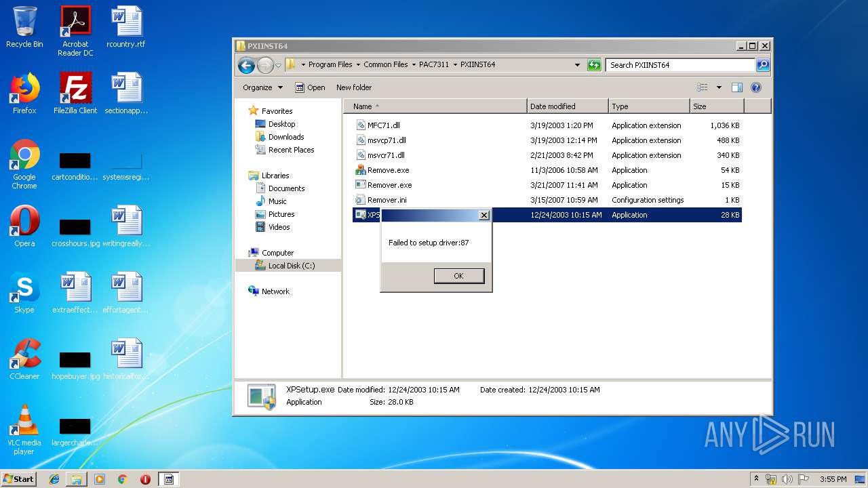
Task: Click the Forward navigation arrow in Explorer
Action: click(265, 65)
